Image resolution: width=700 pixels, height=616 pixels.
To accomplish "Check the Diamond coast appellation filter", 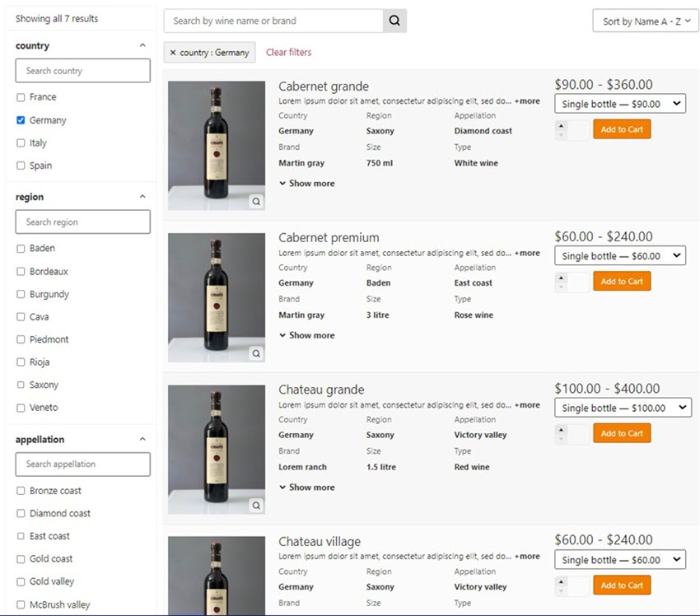I will click(x=21, y=513).
